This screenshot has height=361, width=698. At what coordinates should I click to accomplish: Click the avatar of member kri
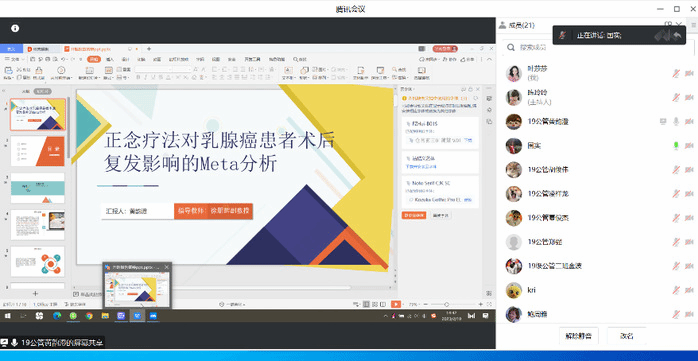(x=514, y=290)
